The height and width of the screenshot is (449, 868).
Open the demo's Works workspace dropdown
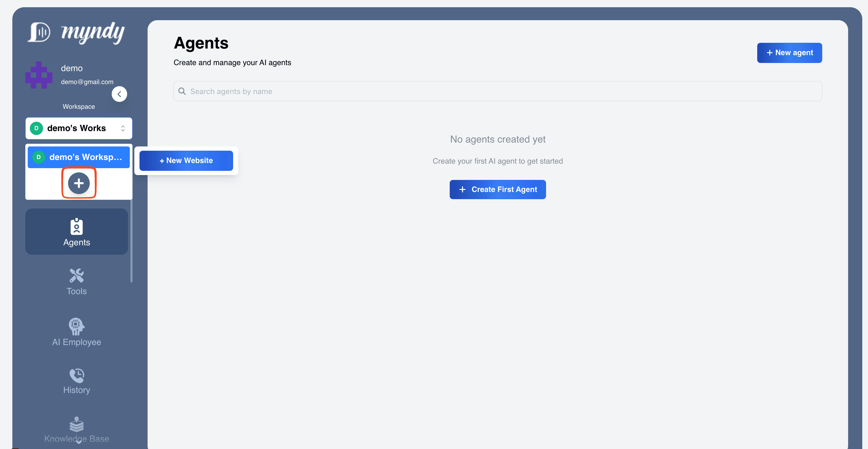tap(77, 128)
